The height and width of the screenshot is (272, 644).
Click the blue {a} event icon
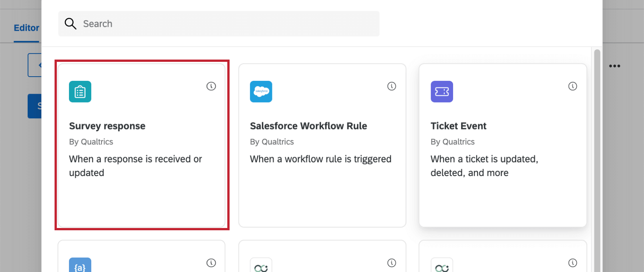tap(80, 266)
